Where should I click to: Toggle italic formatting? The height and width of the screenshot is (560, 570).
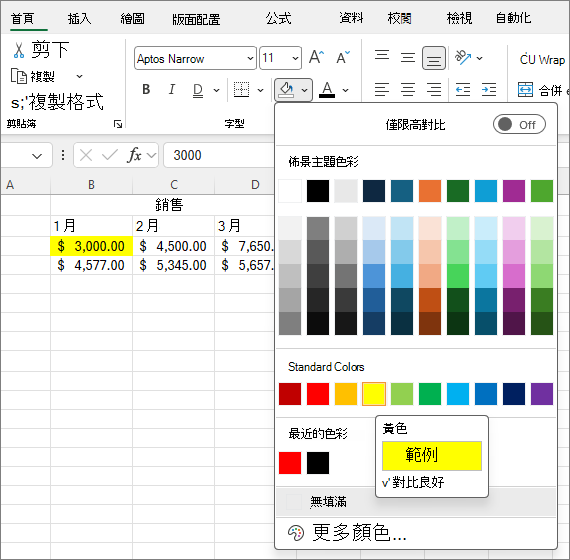tap(172, 89)
